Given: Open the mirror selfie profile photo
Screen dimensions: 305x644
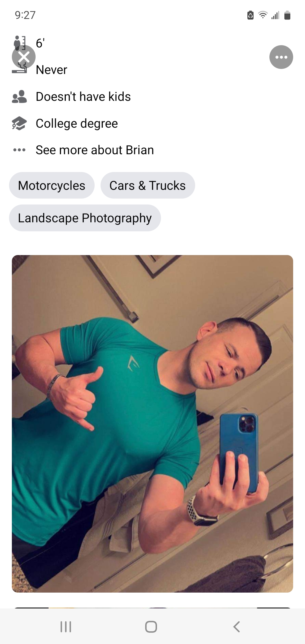Looking at the screenshot, I should point(152,424).
